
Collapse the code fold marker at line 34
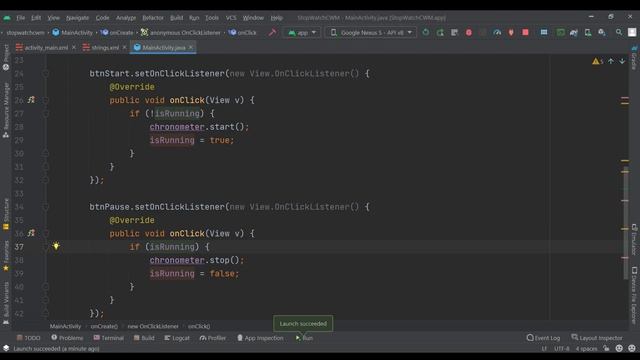[45, 207]
